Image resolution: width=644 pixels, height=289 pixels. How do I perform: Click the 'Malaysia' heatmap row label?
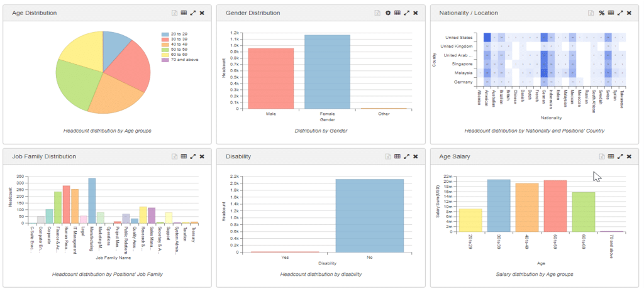coord(465,73)
